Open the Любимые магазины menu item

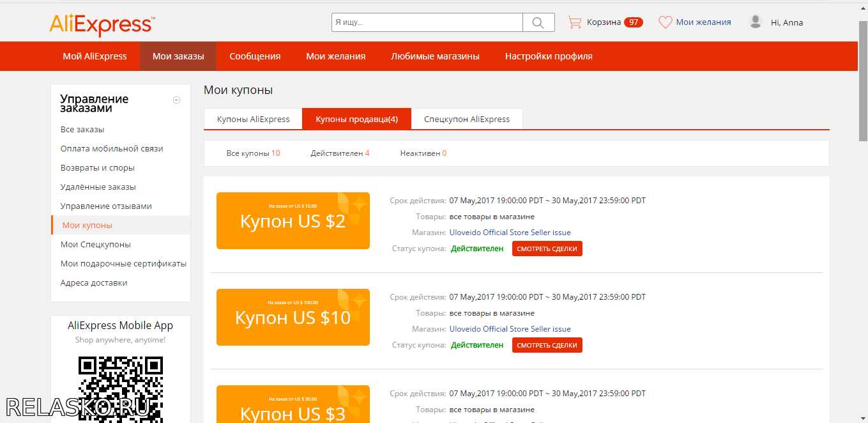pos(435,56)
